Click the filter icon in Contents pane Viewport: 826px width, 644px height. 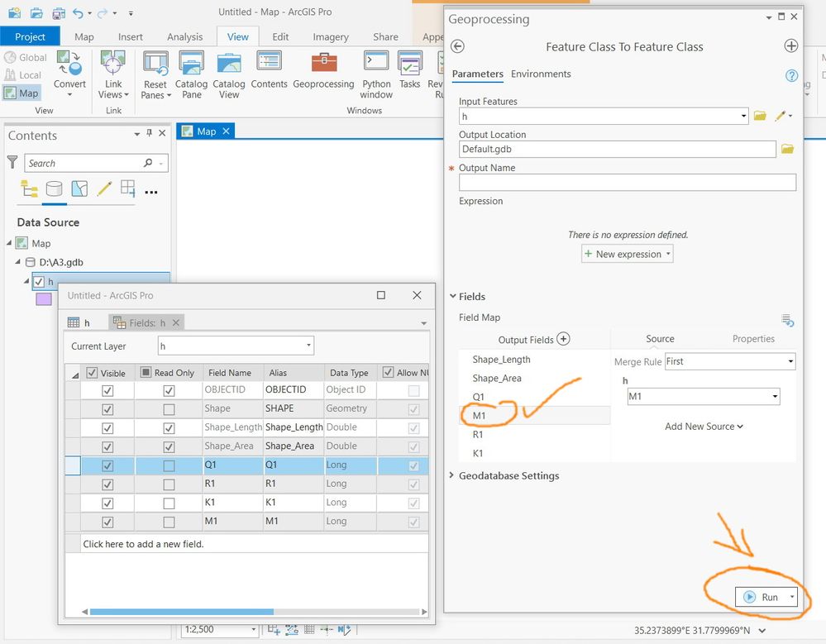(12, 162)
